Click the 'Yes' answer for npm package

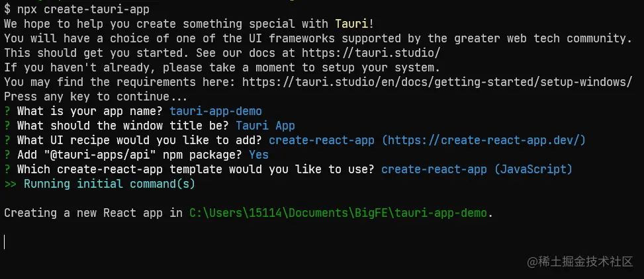pos(259,155)
